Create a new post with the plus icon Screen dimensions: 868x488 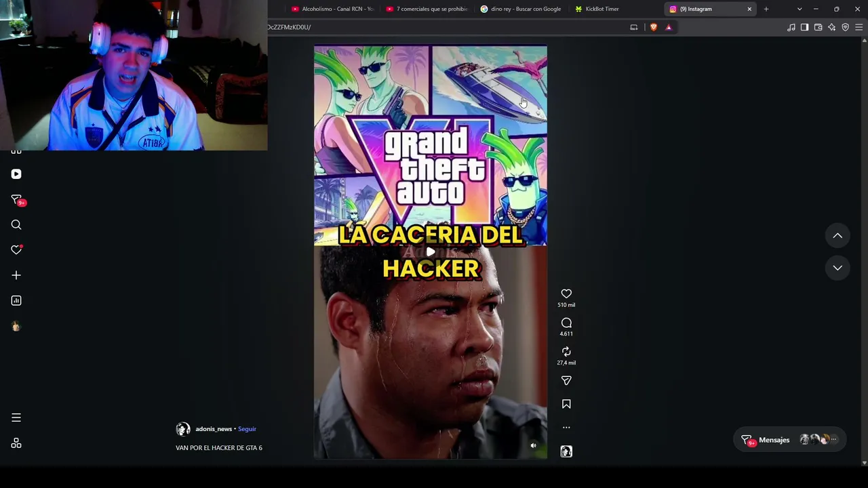16,275
